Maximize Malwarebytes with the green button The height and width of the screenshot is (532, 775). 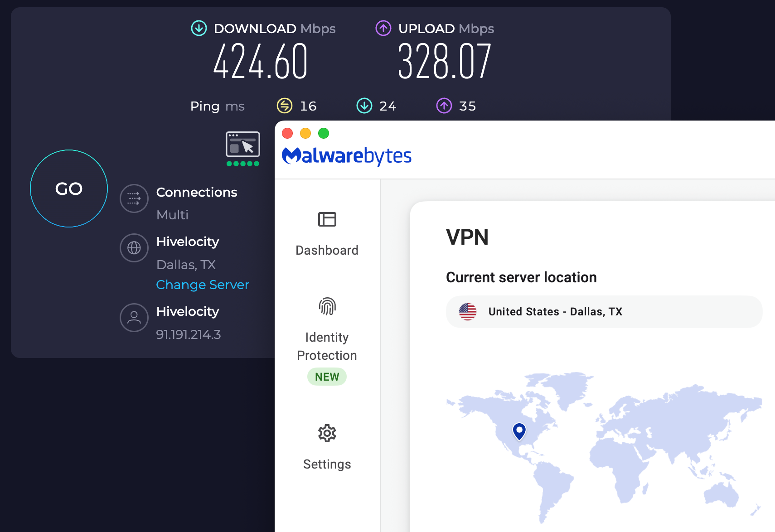click(324, 133)
